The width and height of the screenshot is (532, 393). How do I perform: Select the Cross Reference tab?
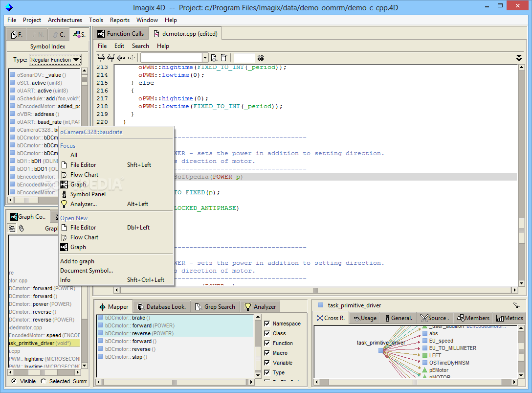pos(331,318)
